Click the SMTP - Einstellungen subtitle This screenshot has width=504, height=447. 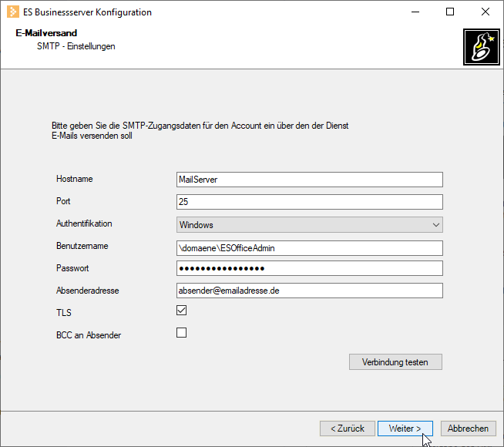[x=76, y=46]
